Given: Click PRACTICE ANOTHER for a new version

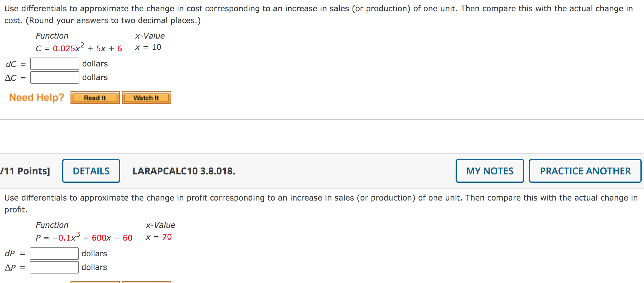Looking at the screenshot, I should (x=585, y=171).
